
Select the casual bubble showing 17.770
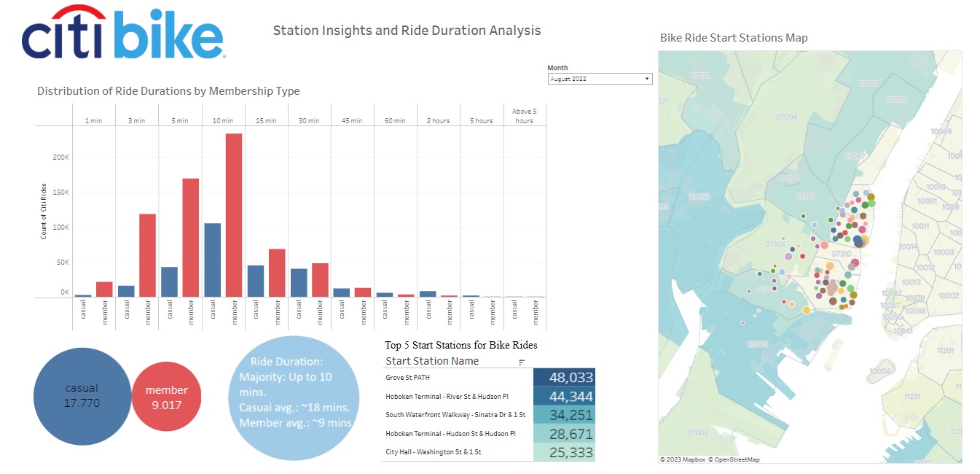pos(82,396)
